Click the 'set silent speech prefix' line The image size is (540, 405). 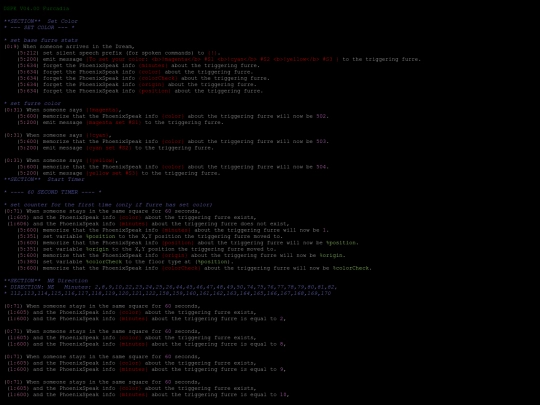(x=119, y=53)
